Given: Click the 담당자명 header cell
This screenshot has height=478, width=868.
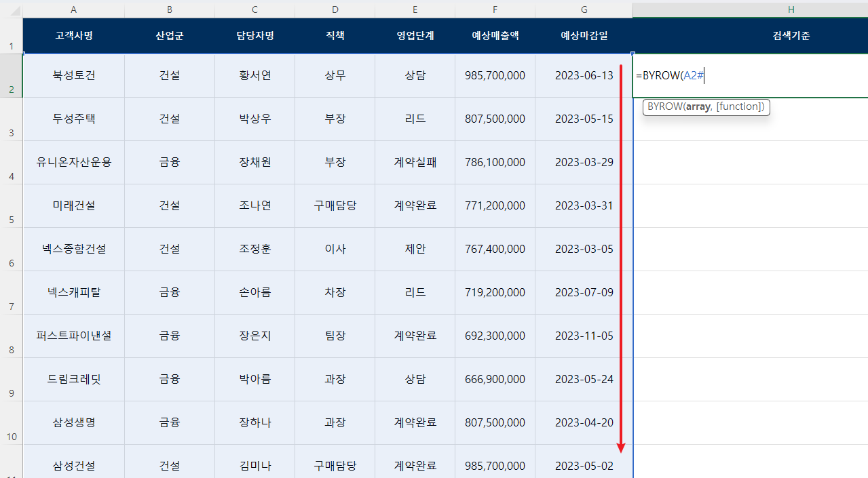Looking at the screenshot, I should click(254, 35).
